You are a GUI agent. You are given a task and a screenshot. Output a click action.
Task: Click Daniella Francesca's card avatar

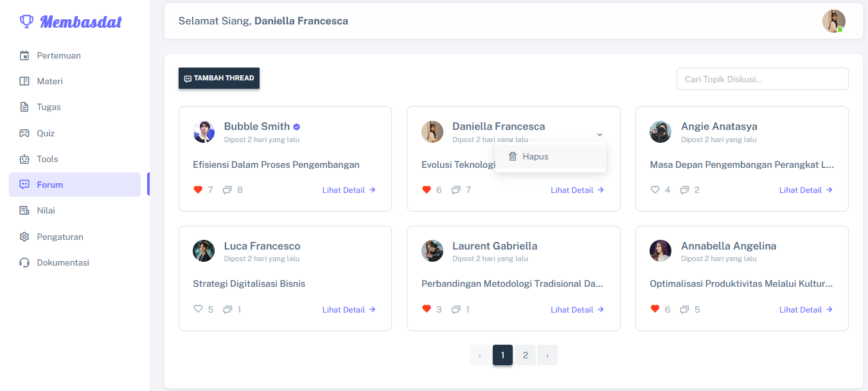pos(432,132)
